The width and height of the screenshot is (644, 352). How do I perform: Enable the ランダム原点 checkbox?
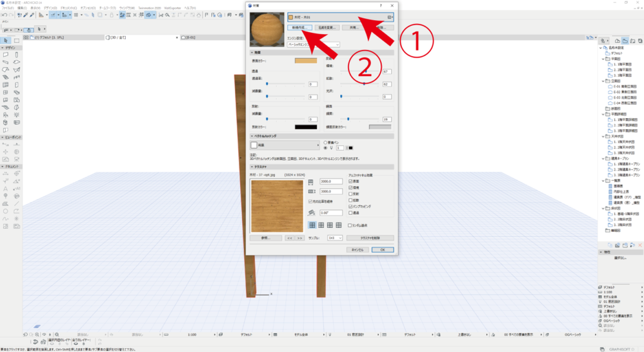[x=350, y=225]
